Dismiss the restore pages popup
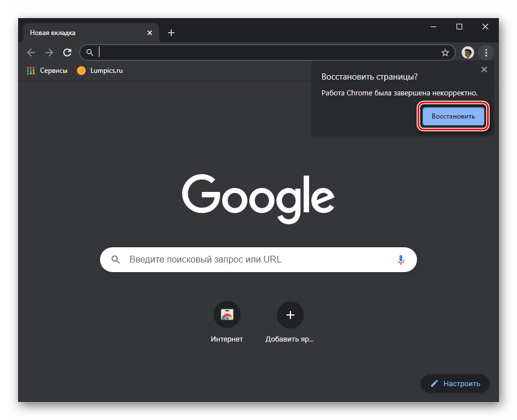The height and width of the screenshot is (420, 517). click(484, 69)
